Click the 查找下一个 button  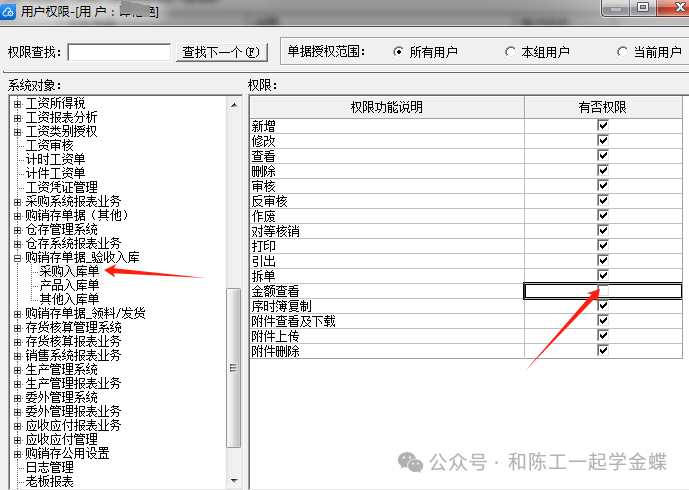(221, 51)
